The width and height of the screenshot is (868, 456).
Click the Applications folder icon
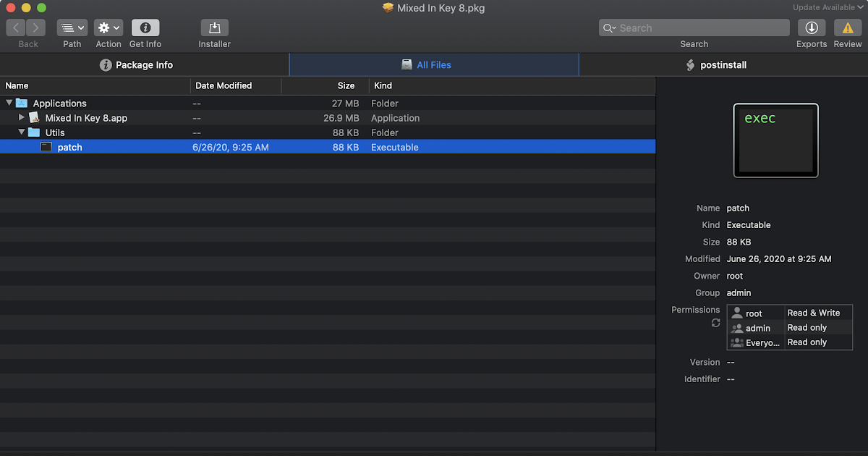pyautogui.click(x=22, y=104)
